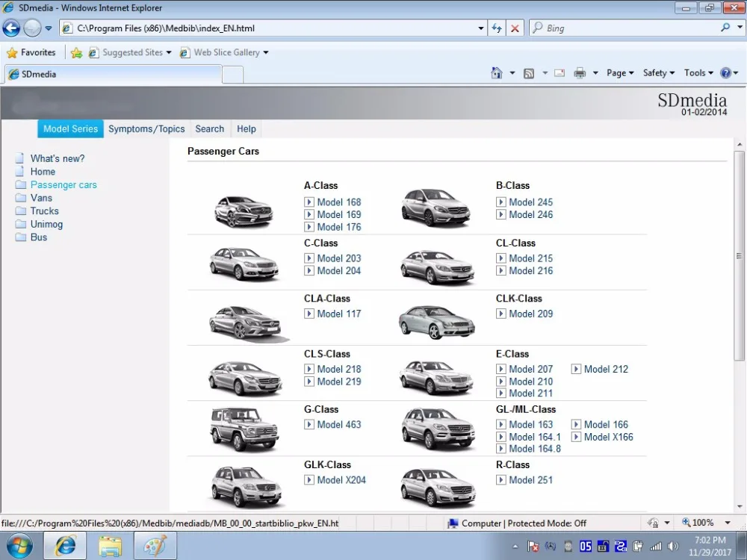Open the Page dropdown menu
The height and width of the screenshot is (560, 747).
coord(620,73)
